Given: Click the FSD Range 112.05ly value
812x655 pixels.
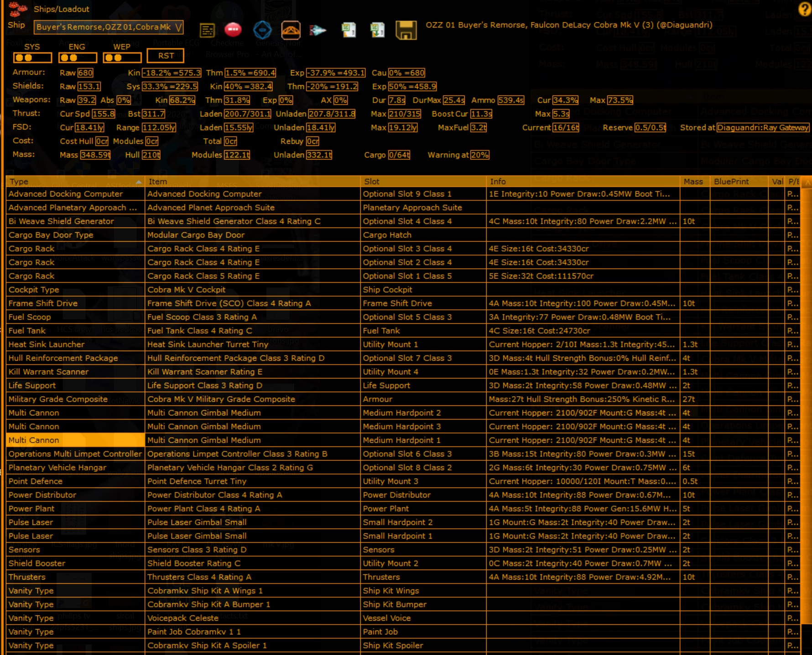Looking at the screenshot, I should (159, 128).
